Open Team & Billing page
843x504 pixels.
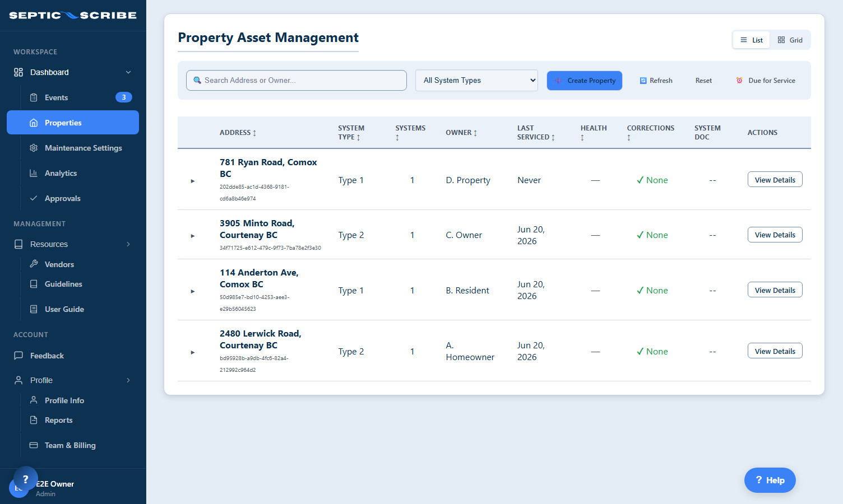[73, 445]
